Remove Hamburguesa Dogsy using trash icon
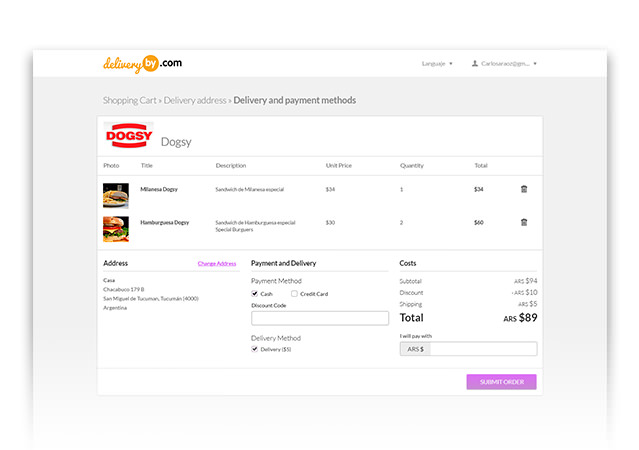Screen dimensions: 639x450 click(x=524, y=223)
